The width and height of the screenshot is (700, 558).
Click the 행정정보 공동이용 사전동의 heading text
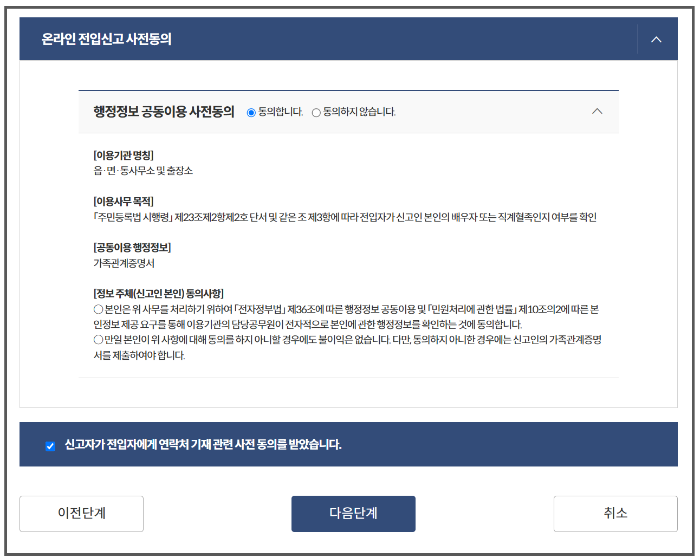pyautogui.click(x=163, y=112)
